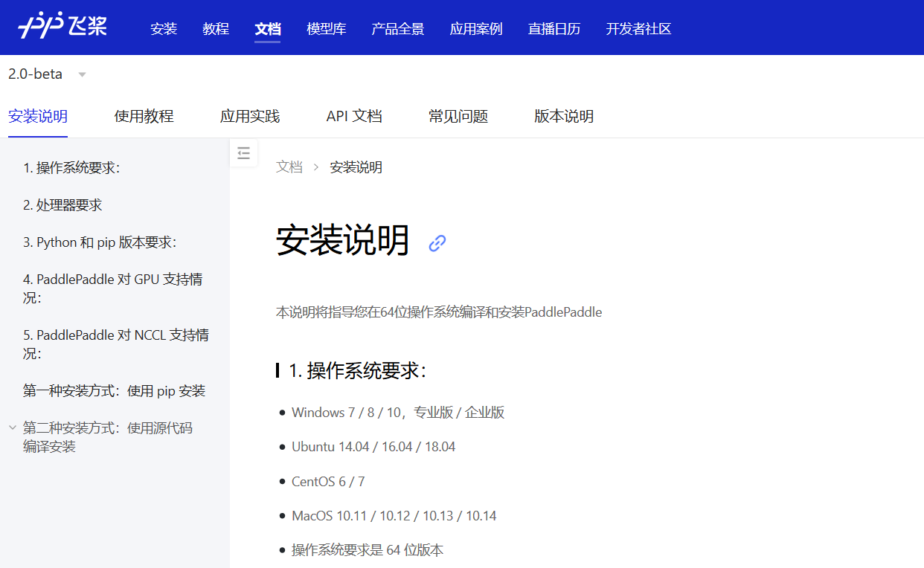Open 模型库 in the top navigation
The height and width of the screenshot is (568, 924).
click(x=327, y=29)
